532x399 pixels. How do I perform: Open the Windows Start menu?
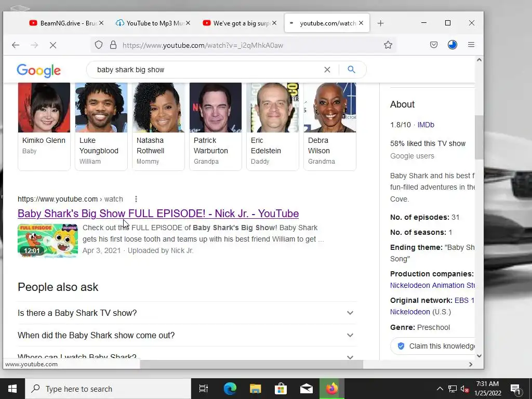point(12,389)
